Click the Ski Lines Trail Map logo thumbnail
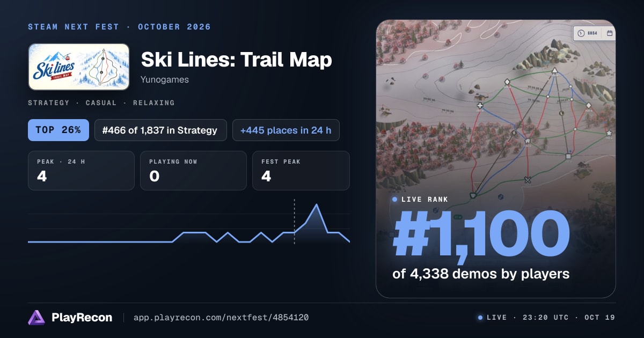The width and height of the screenshot is (644, 338). [78, 67]
